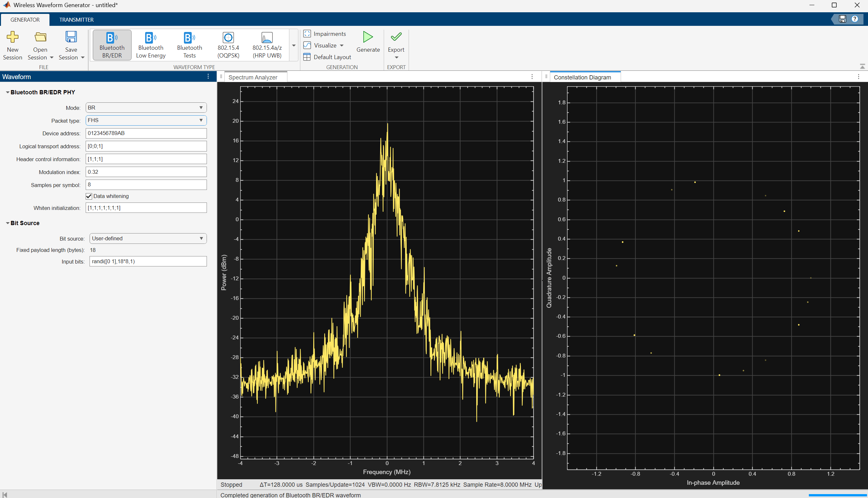Viewport: 868px width, 498px height.
Task: Open the Save Session dropdown arrow
Action: pyautogui.click(x=82, y=57)
